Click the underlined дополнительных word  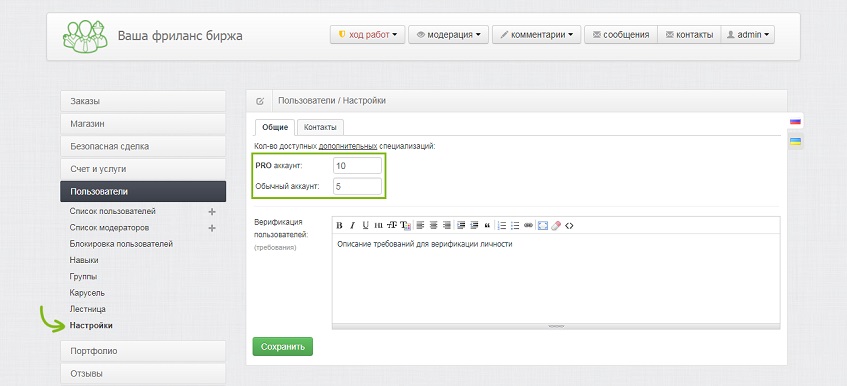(x=348, y=146)
